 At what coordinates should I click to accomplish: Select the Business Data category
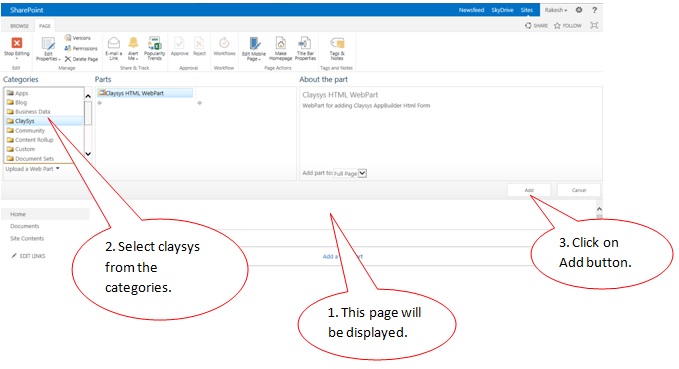click(29, 112)
